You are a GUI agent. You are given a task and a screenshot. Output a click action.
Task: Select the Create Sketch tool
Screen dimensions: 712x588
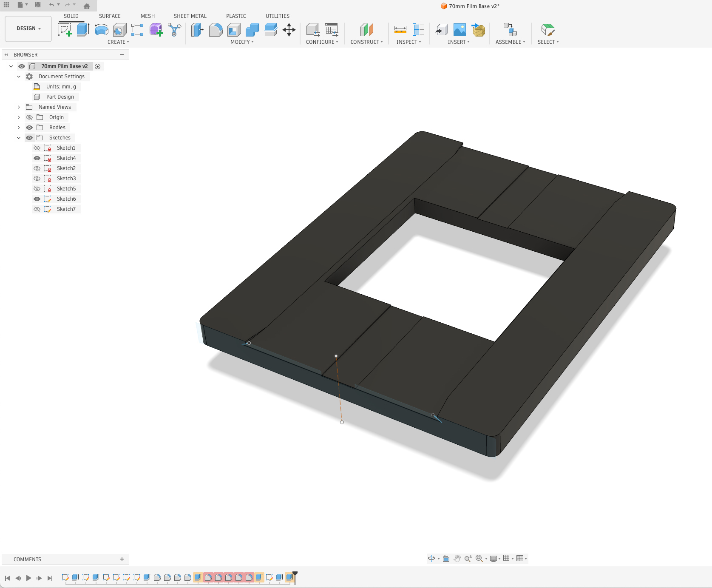pyautogui.click(x=65, y=30)
